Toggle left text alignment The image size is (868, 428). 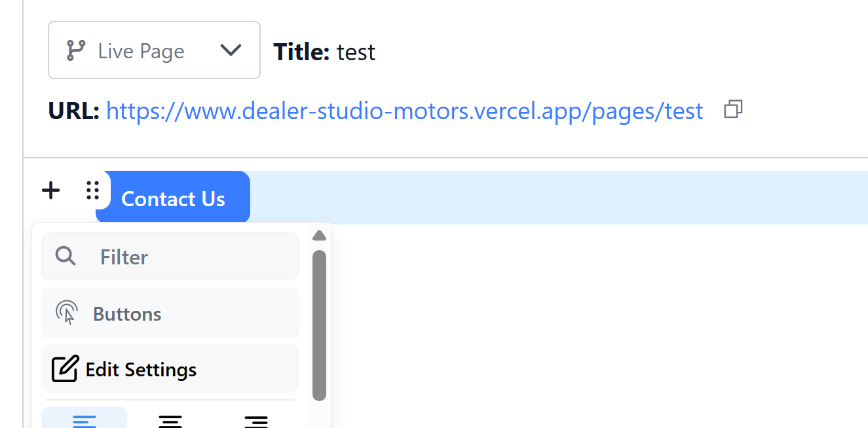point(85,420)
